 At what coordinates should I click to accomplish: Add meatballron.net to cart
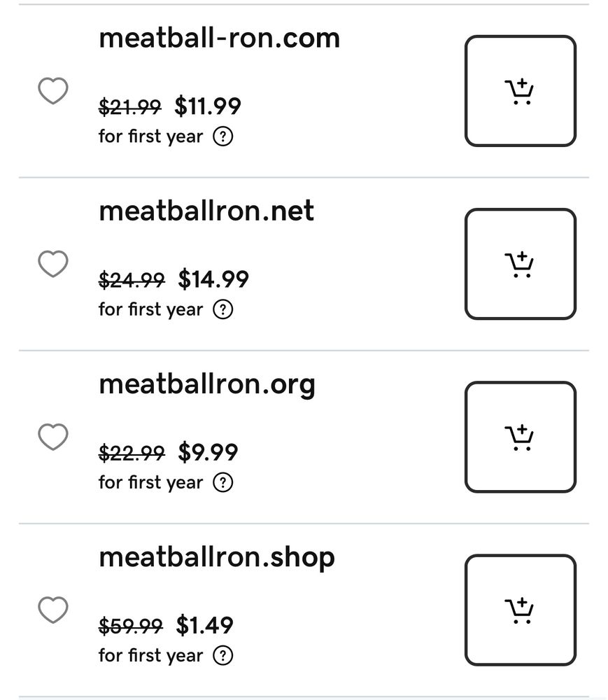click(x=521, y=264)
